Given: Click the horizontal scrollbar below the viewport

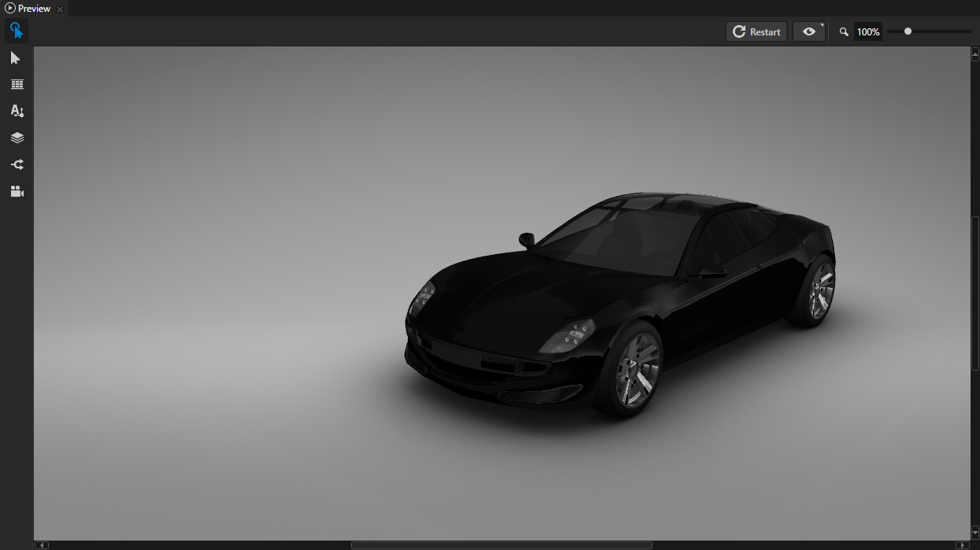Looking at the screenshot, I should [x=501, y=544].
